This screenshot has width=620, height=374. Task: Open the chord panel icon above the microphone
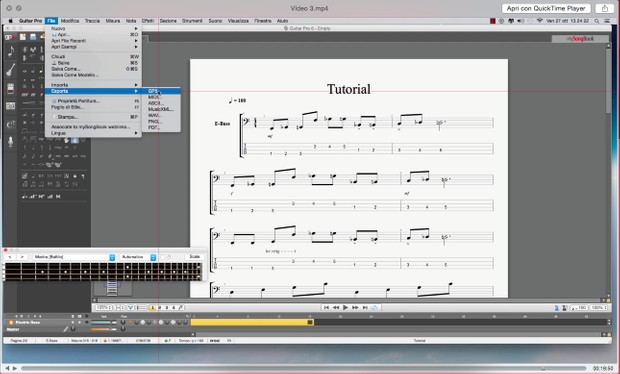[11, 125]
